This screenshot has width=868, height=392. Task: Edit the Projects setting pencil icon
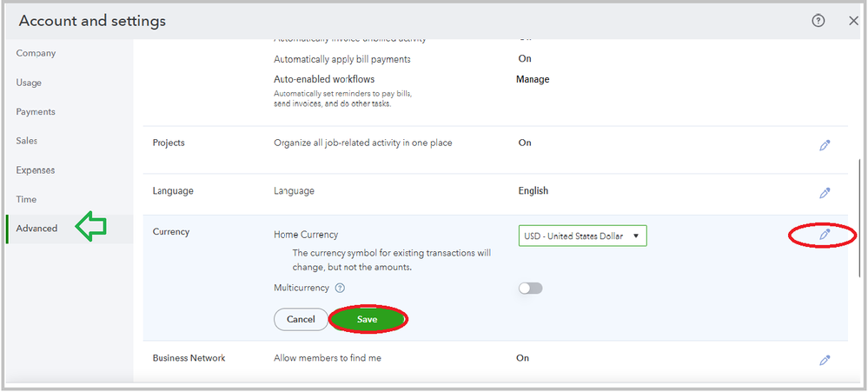click(825, 145)
